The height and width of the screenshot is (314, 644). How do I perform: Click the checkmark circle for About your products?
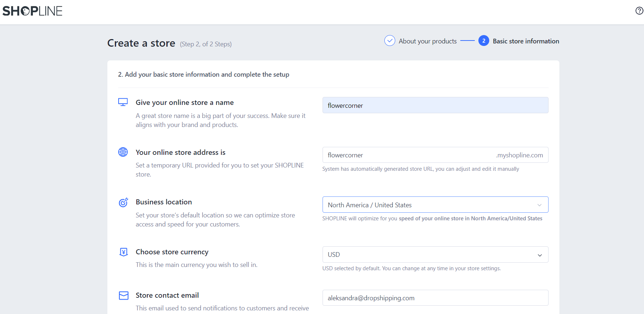pyautogui.click(x=389, y=41)
